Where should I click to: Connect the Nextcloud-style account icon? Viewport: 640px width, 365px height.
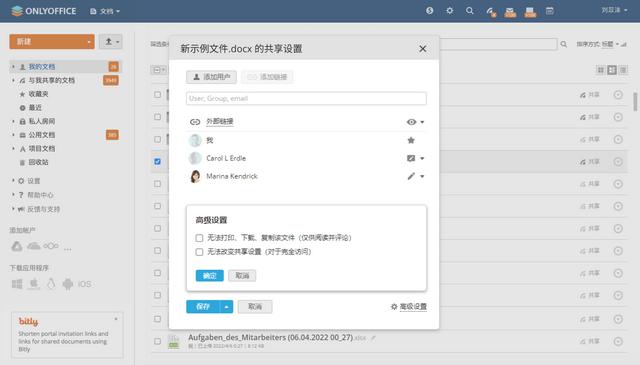click(x=51, y=246)
